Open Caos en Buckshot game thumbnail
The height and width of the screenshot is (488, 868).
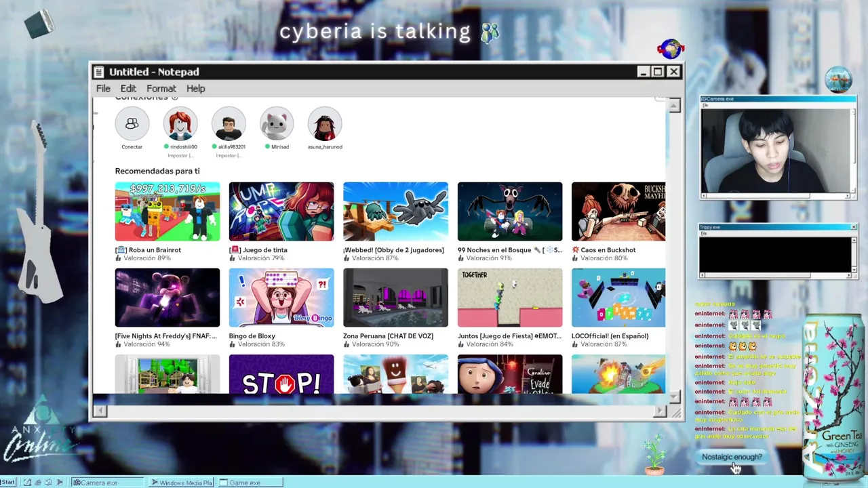[618, 211]
